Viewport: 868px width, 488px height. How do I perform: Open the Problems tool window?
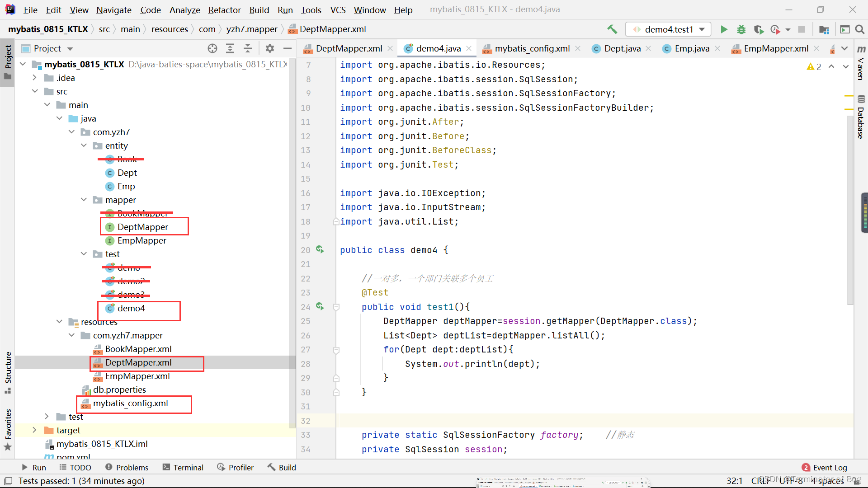(127, 468)
